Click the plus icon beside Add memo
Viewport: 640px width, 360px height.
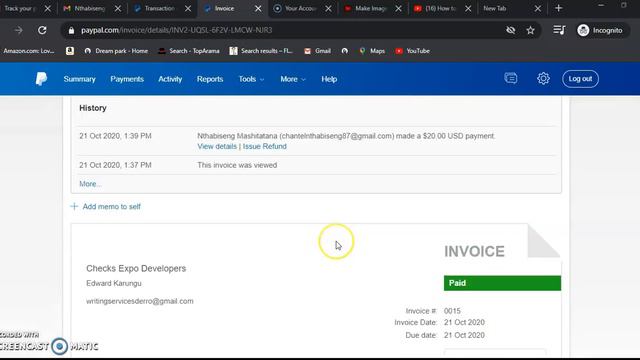click(74, 207)
